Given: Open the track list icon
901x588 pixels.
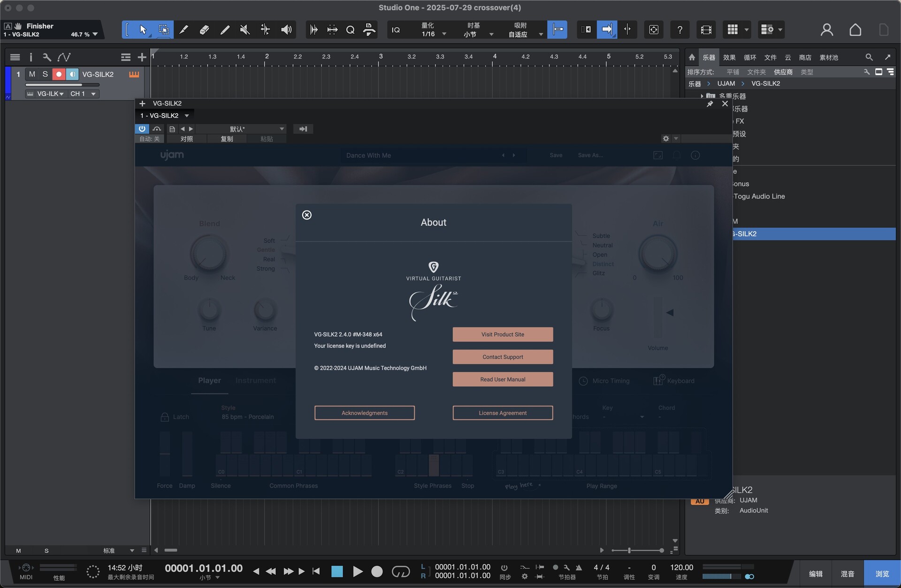Looking at the screenshot, I should coord(15,57).
